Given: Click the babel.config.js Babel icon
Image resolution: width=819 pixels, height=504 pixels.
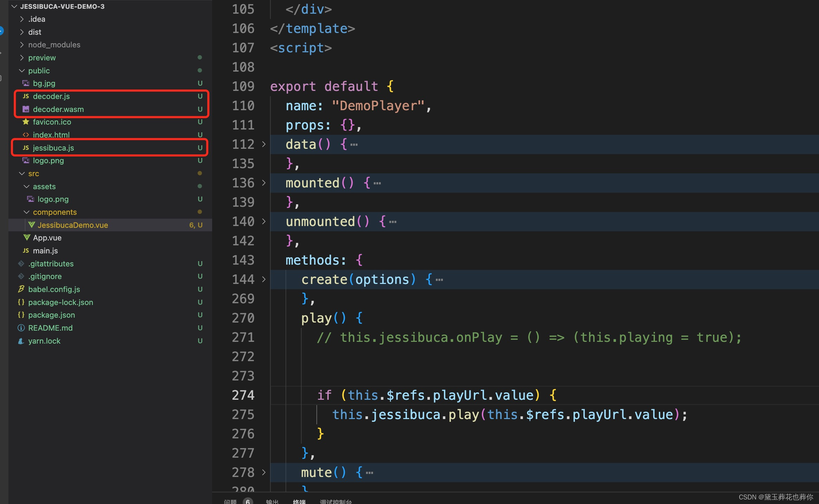Looking at the screenshot, I should pos(21,289).
